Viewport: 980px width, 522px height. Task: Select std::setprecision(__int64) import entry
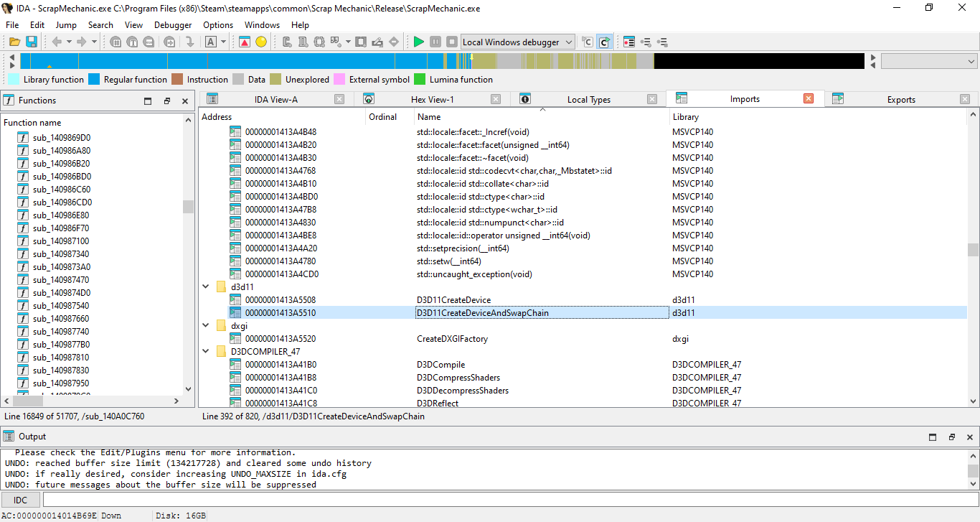(463, 248)
